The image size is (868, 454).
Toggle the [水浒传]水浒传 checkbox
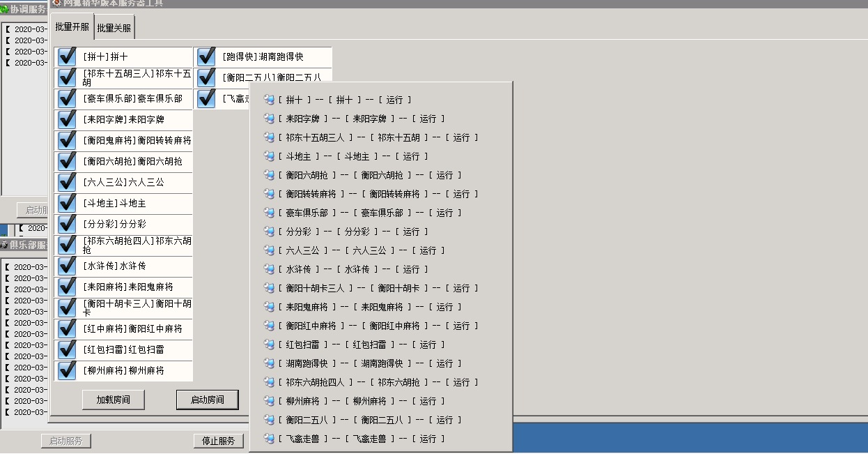pos(67,266)
